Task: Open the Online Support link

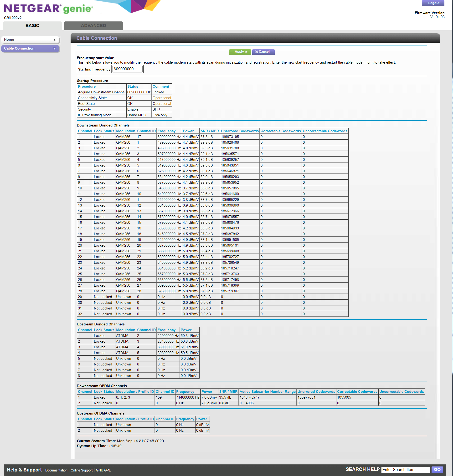Action: 81,470
